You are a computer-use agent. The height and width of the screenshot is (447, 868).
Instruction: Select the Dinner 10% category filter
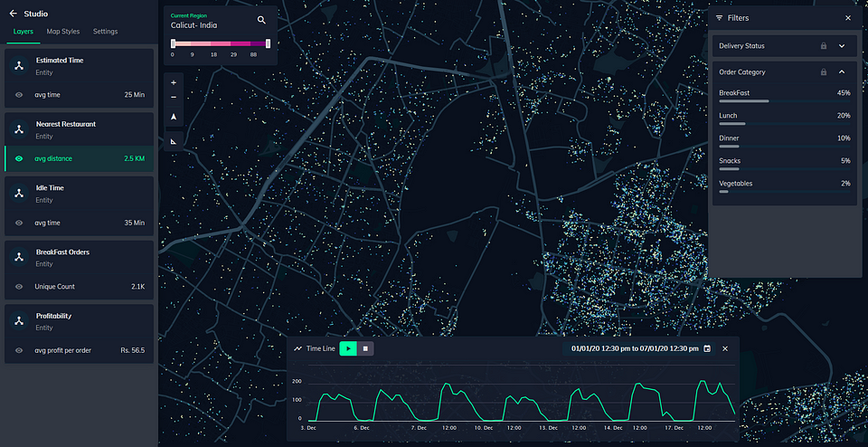click(785, 141)
